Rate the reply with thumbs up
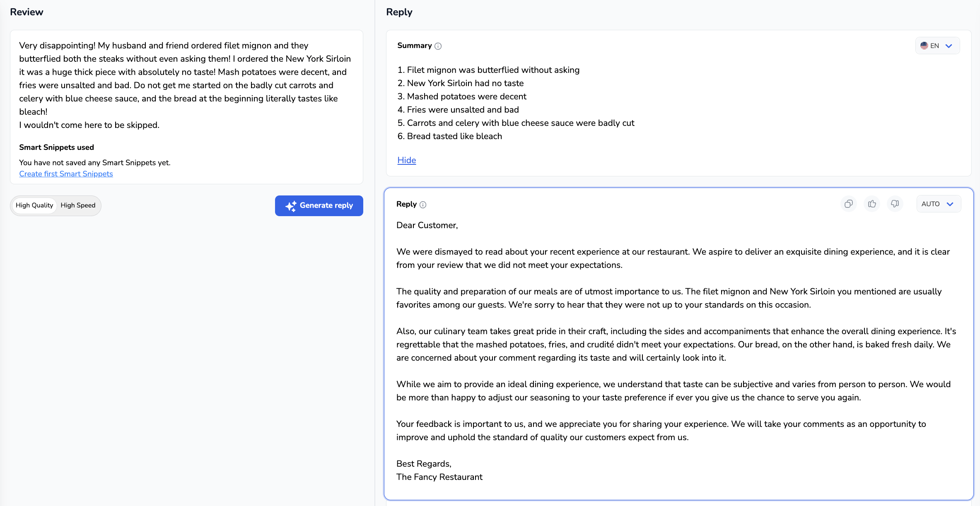980x506 pixels. (872, 204)
